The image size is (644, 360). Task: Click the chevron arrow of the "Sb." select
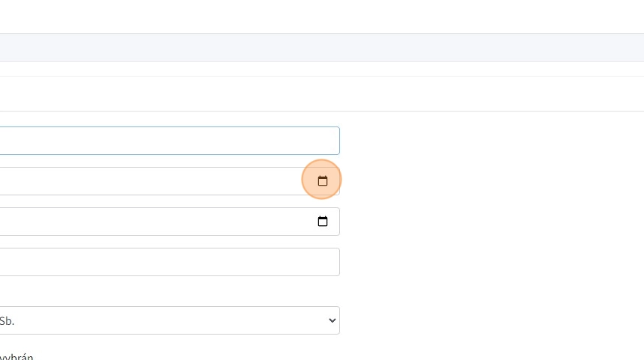(x=332, y=320)
